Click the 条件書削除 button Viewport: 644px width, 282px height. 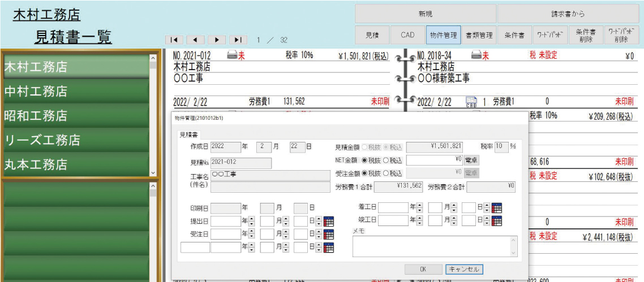586,35
